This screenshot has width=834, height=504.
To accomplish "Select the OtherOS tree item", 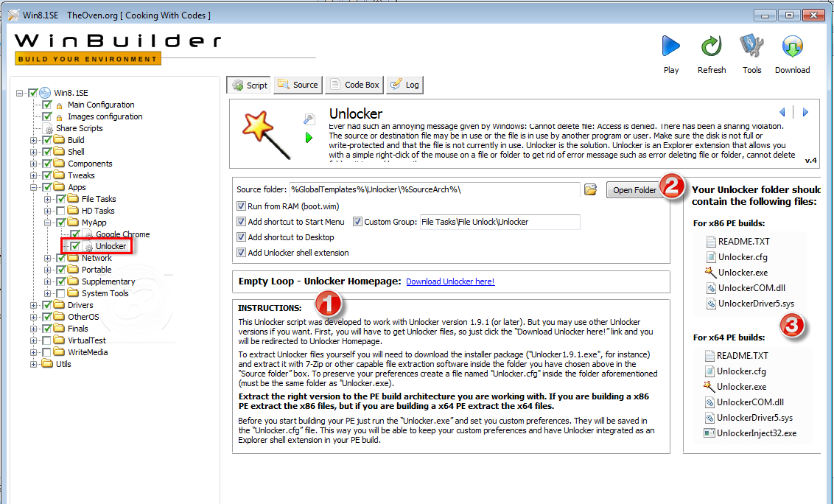I will pyautogui.click(x=83, y=317).
